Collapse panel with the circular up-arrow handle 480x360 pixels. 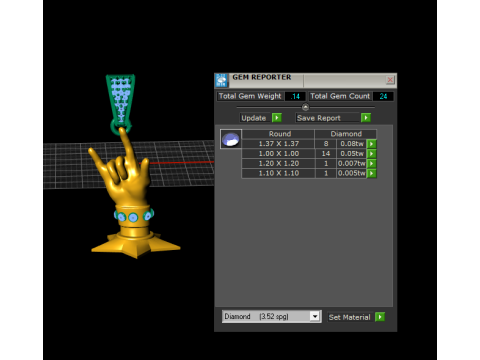coord(305,107)
